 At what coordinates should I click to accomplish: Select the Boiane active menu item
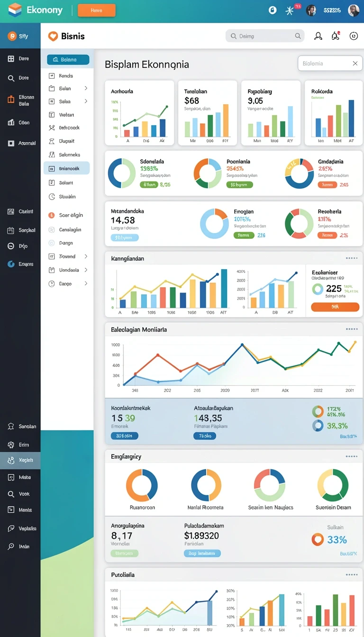click(68, 60)
